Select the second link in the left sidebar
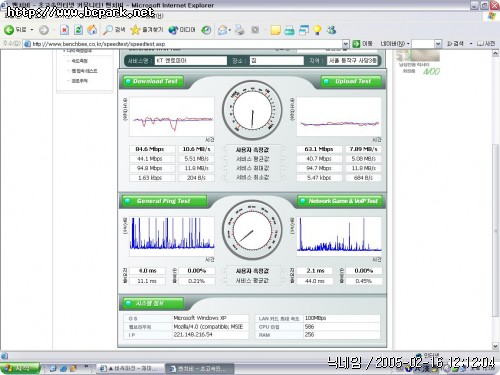Screen dimensions: 500x375 pyautogui.click(x=84, y=71)
